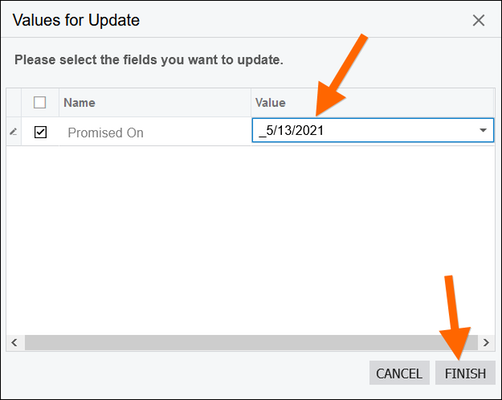Click the blank footer area left of CANCEL

coord(185,373)
